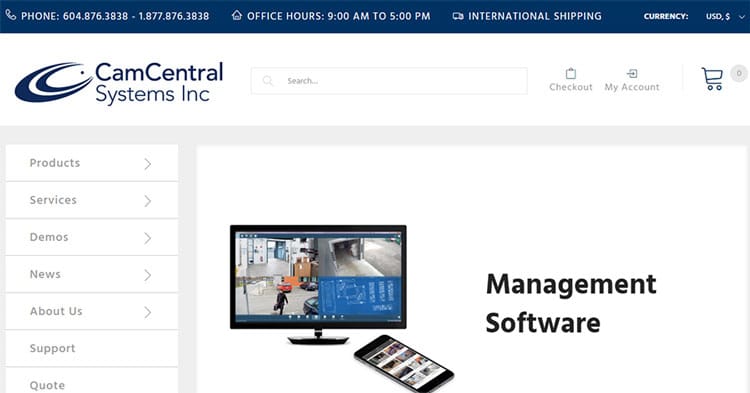
Task: Click the My Account login icon
Action: pos(632,74)
